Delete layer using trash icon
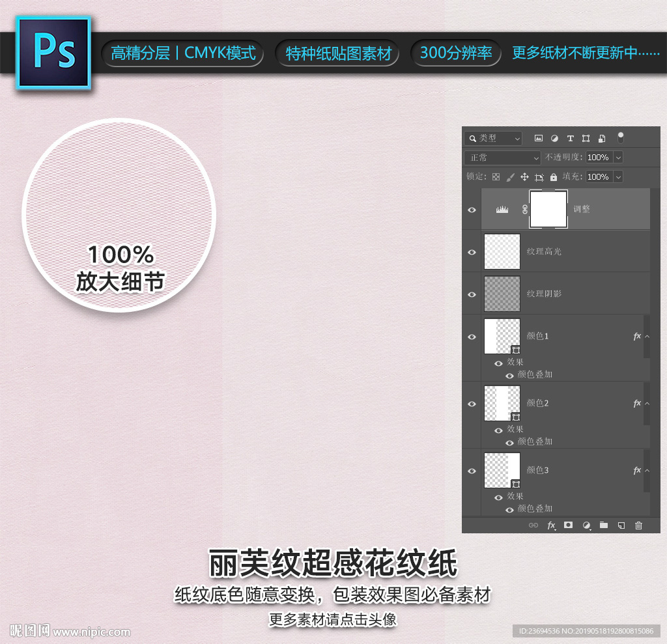Image resolution: width=667 pixels, height=644 pixels. click(x=639, y=525)
